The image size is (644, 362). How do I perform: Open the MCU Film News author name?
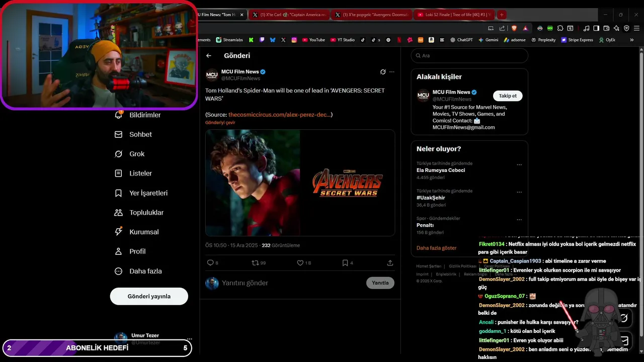point(240,72)
